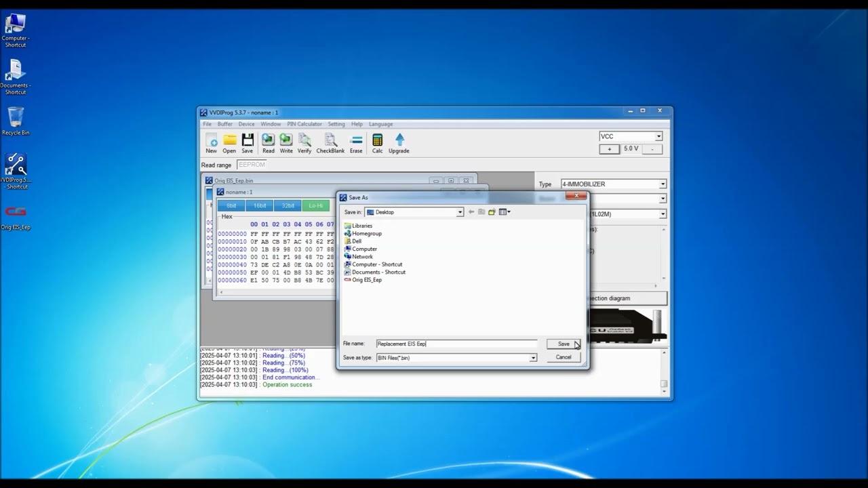The height and width of the screenshot is (488, 868).
Task: Click the File name input field
Action: coord(456,344)
